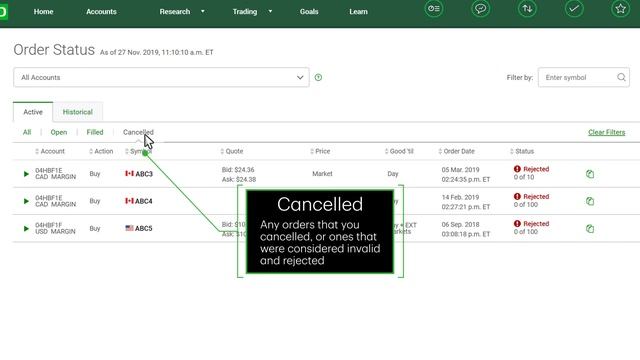
Task: Sort orders by Order Date column
Action: 457,151
